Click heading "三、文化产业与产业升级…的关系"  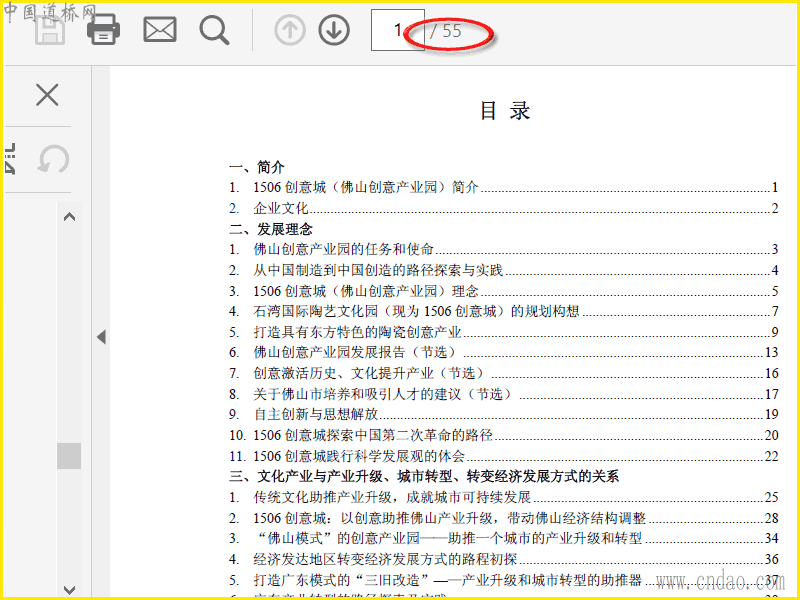[424, 477]
